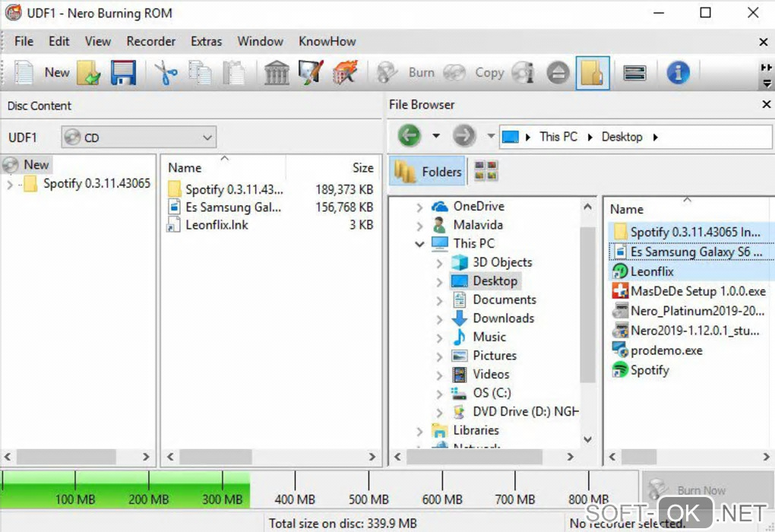Open the blue info icon
The width and height of the screenshot is (775, 532).
click(678, 73)
